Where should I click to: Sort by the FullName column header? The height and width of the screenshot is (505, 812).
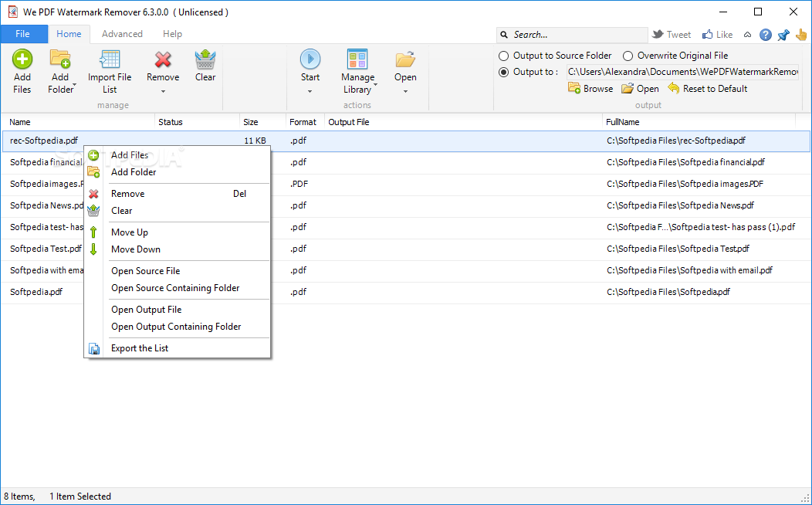pyautogui.click(x=699, y=122)
